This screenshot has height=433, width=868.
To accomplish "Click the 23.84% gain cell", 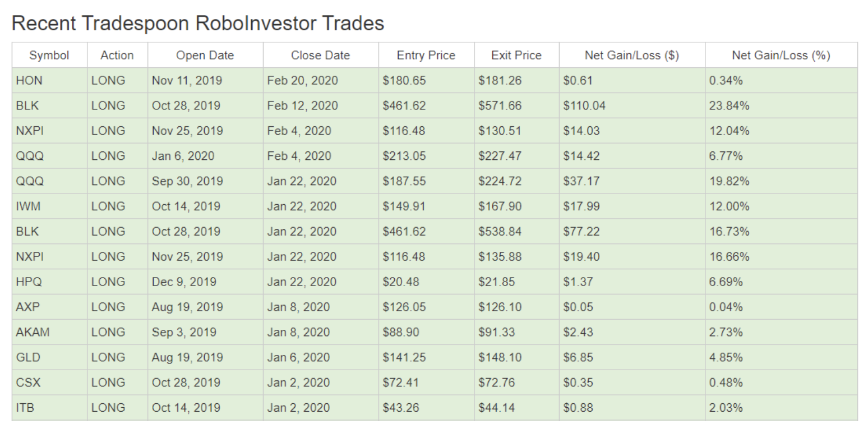I will (781, 106).
